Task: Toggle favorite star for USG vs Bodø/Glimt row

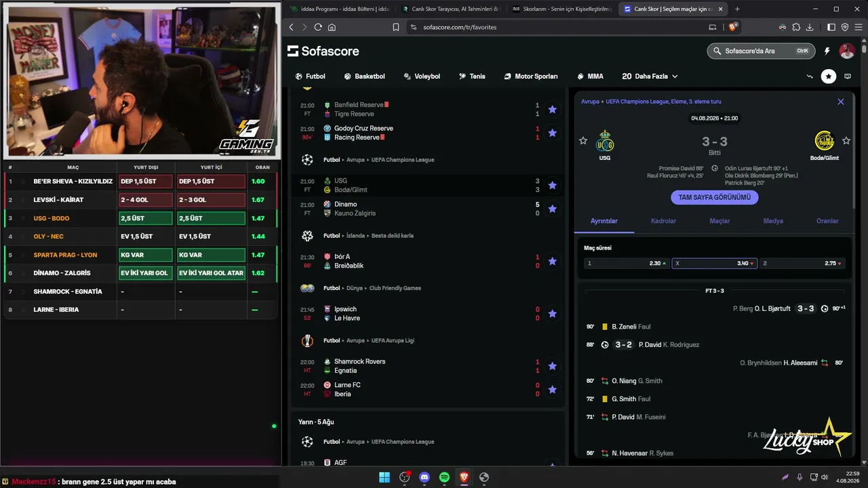Action: (552, 185)
